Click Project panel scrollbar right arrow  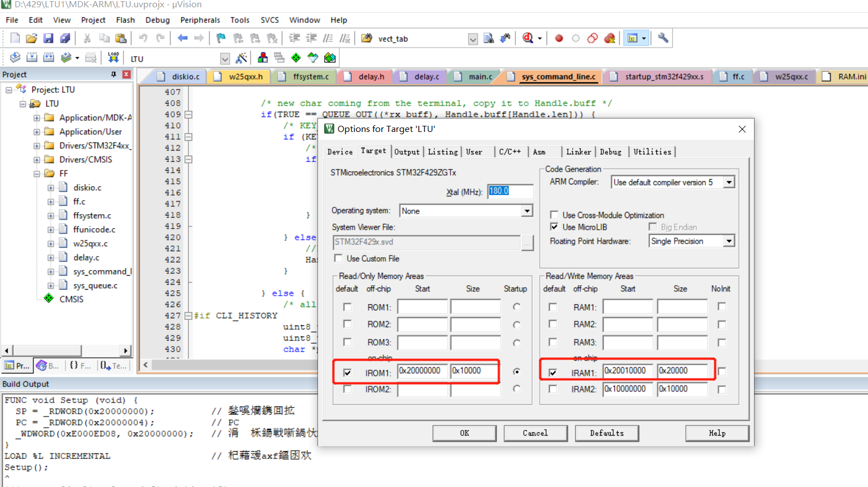(126, 351)
